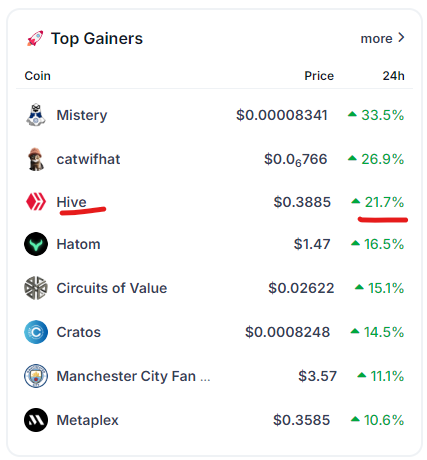Sort by the Coin column header

coord(37,76)
